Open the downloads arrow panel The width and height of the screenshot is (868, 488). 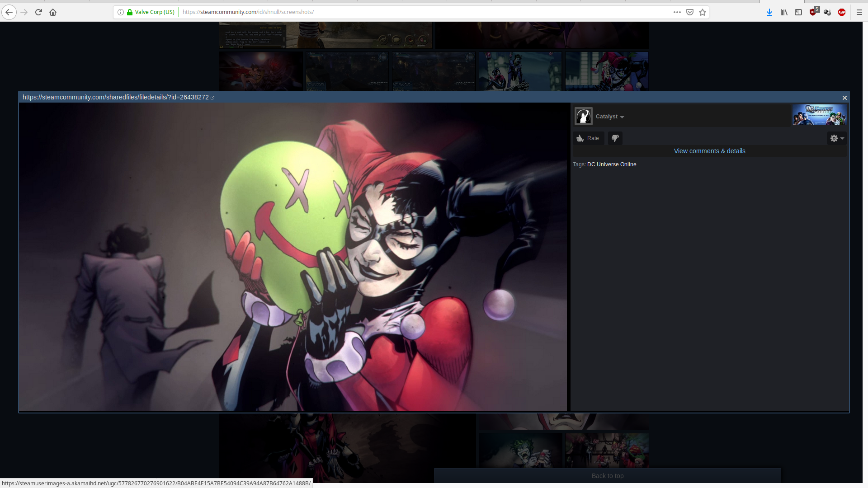[x=769, y=12]
